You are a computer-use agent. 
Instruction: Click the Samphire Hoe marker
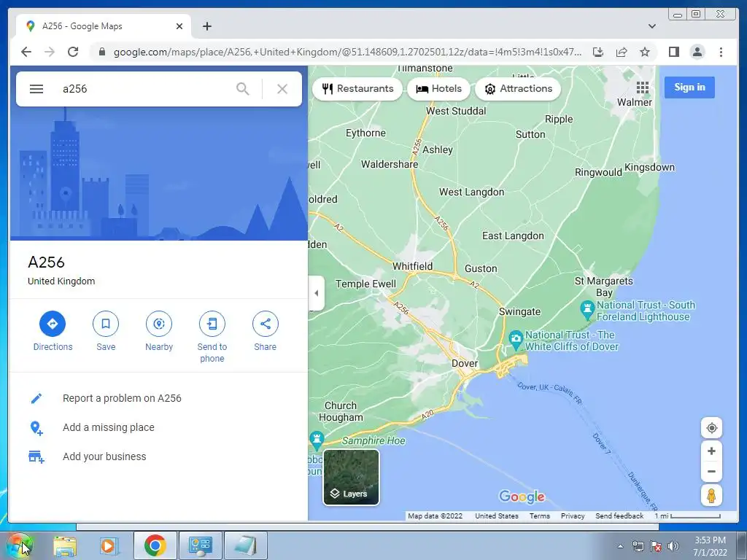pyautogui.click(x=317, y=440)
